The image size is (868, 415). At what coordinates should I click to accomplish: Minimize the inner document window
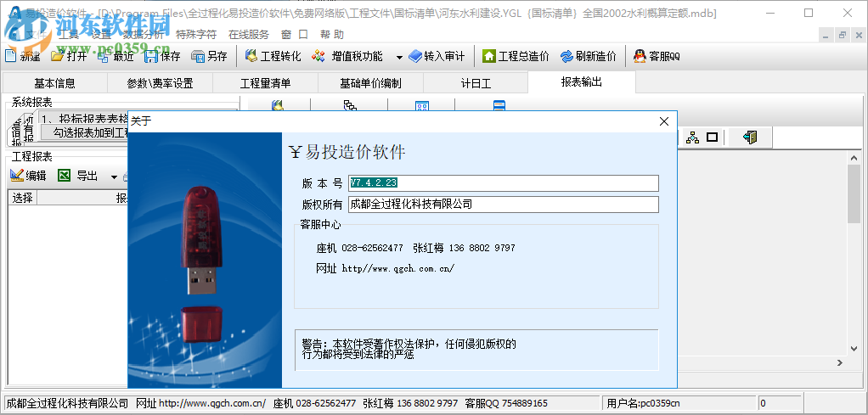(826, 35)
